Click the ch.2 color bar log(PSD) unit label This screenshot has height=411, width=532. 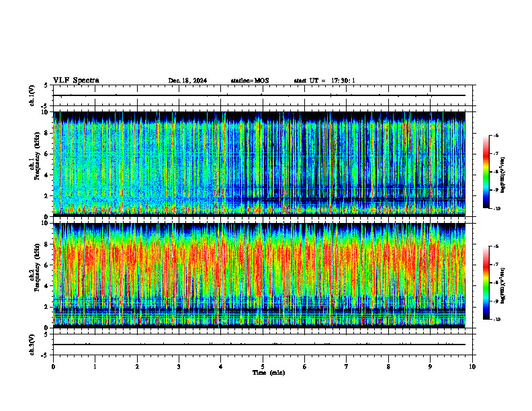(503, 286)
